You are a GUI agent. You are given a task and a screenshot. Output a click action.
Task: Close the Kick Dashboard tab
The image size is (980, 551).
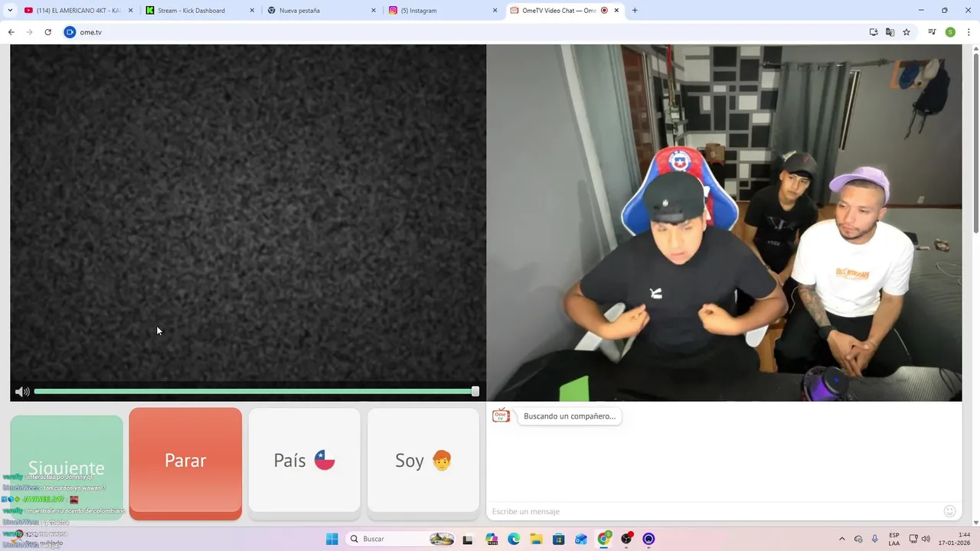252,11
